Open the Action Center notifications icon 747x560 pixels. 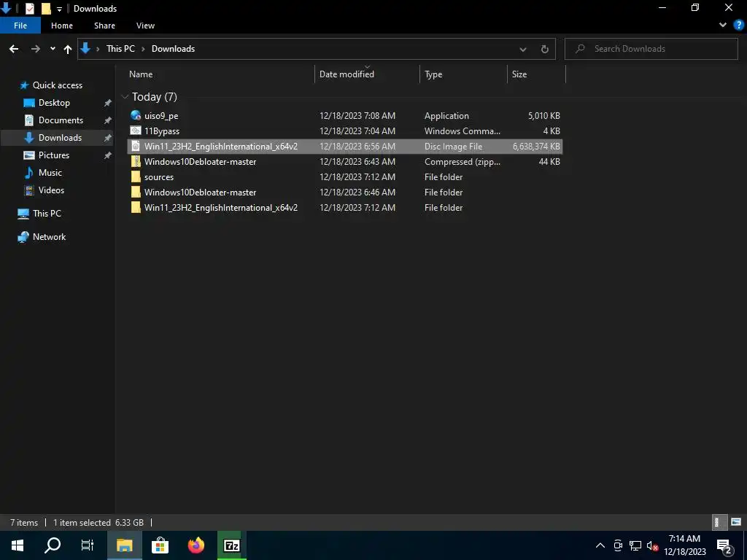(724, 545)
